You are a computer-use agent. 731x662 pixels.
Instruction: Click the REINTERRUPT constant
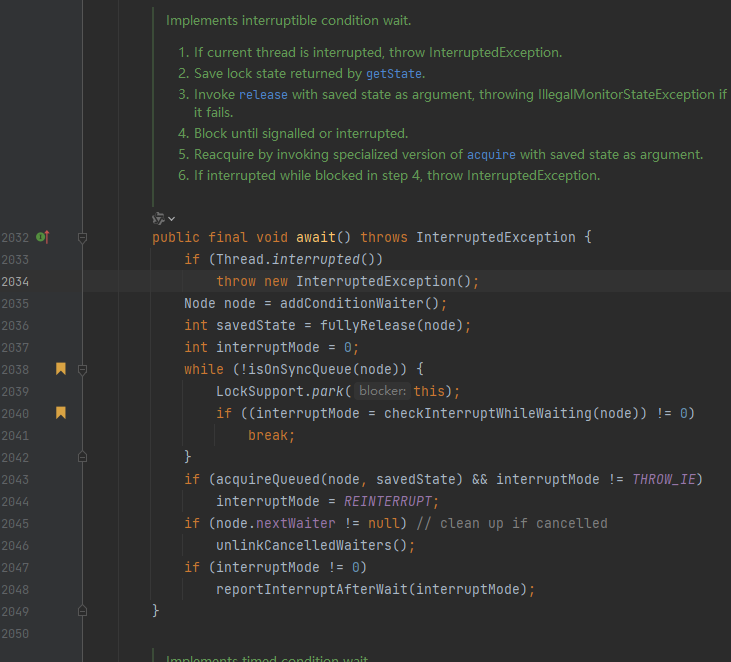[388, 501]
